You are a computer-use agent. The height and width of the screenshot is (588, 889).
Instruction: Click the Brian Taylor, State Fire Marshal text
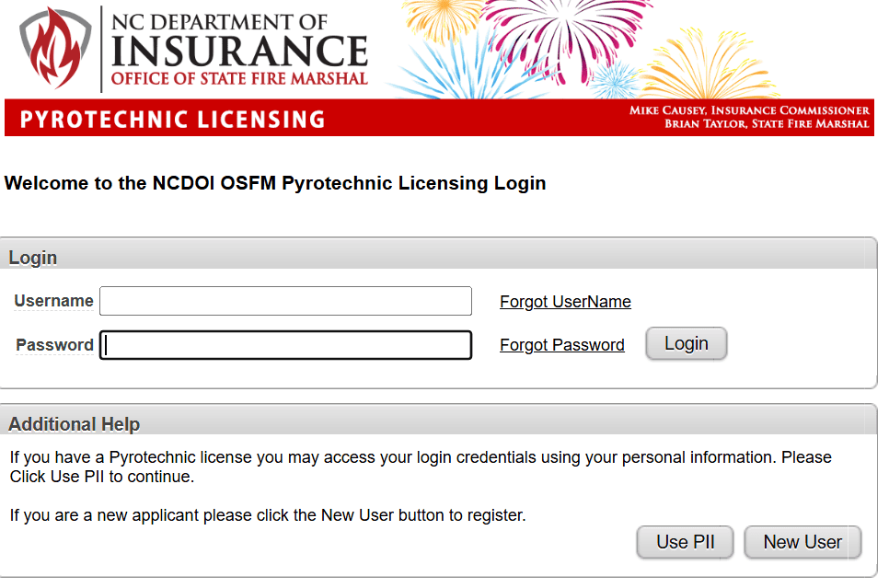pos(767,124)
